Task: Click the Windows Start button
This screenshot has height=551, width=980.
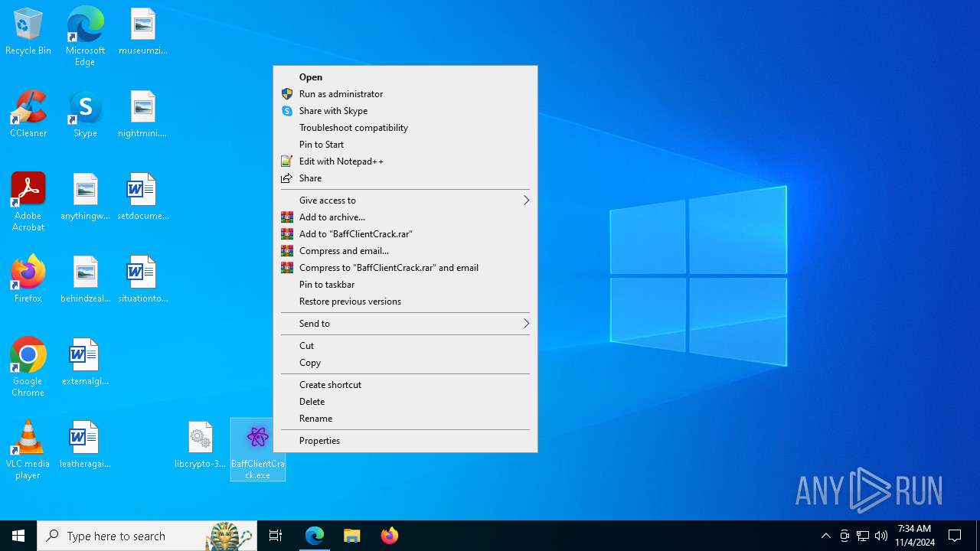Action: pyautogui.click(x=18, y=536)
